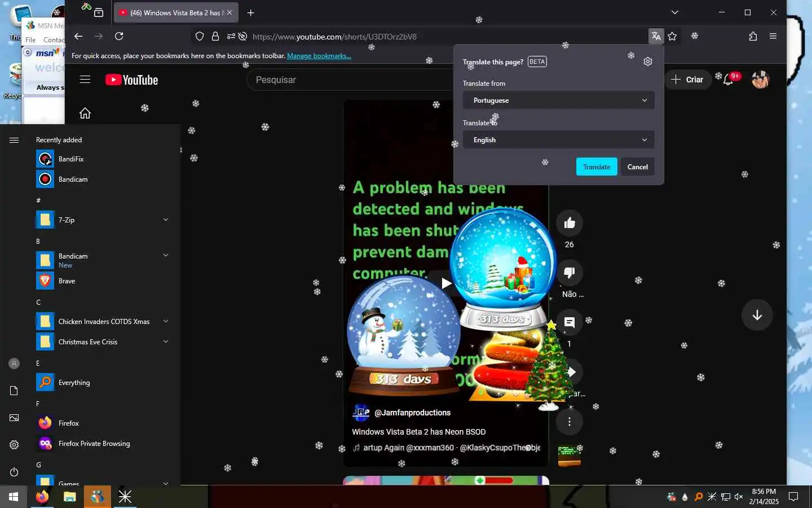The width and height of the screenshot is (812, 508).
Task: List all tabs with the chevron button
Action: (x=675, y=12)
